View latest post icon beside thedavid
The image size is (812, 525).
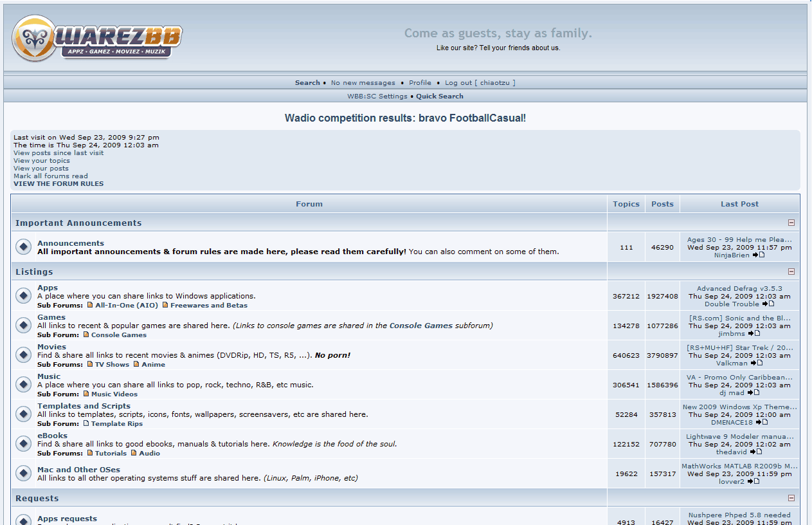755,452
